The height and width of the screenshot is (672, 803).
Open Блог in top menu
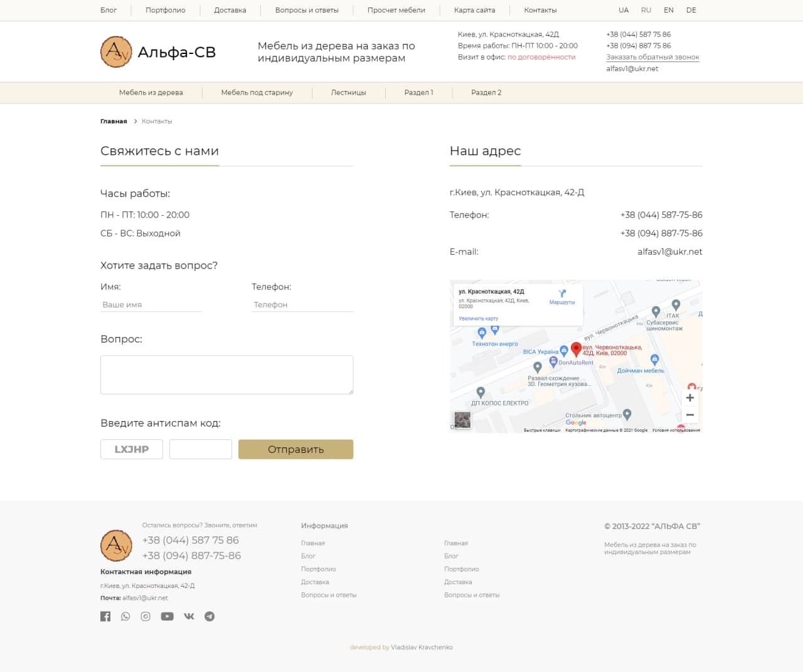click(109, 10)
